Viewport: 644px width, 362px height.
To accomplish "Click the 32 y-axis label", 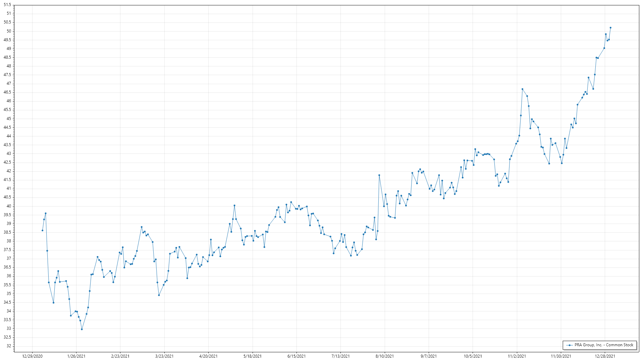I will click(x=9, y=346).
